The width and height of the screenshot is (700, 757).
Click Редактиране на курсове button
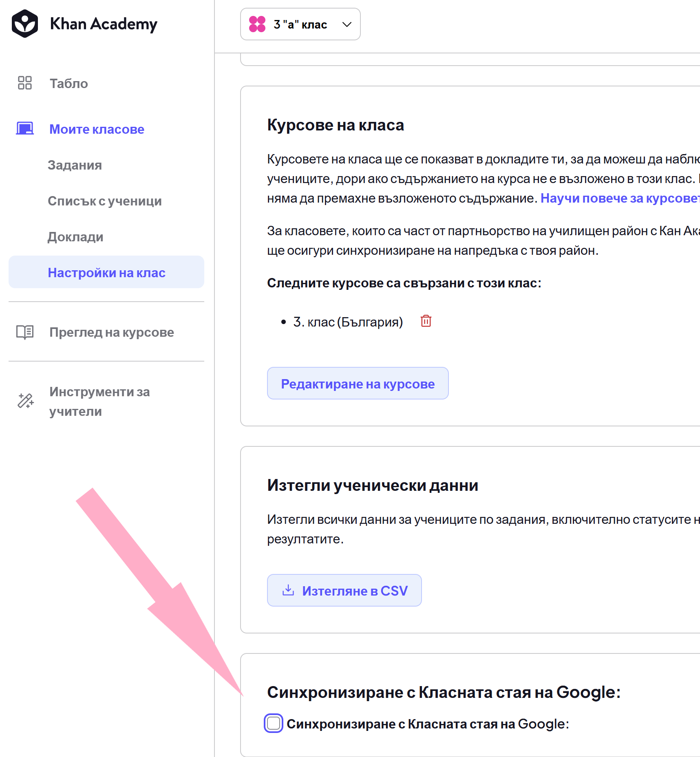(x=358, y=383)
